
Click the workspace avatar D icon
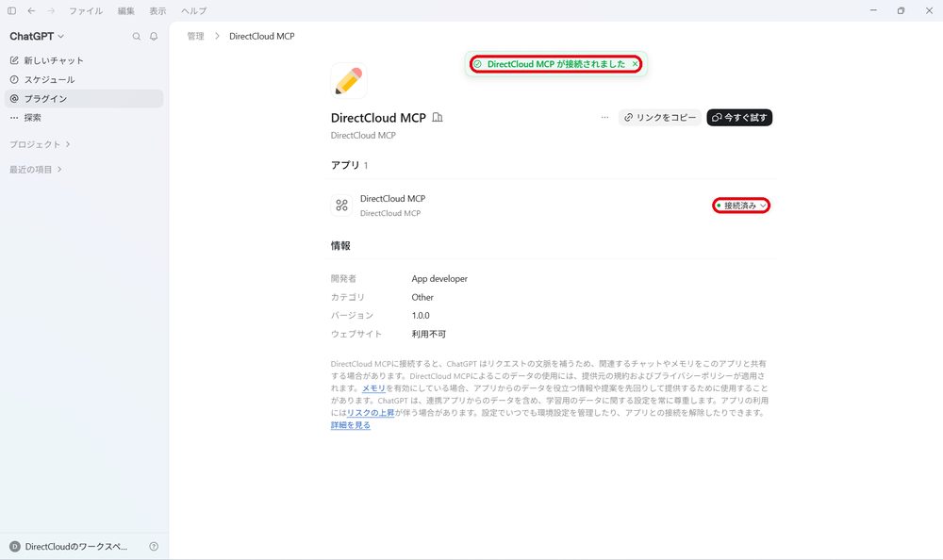pyautogui.click(x=15, y=546)
